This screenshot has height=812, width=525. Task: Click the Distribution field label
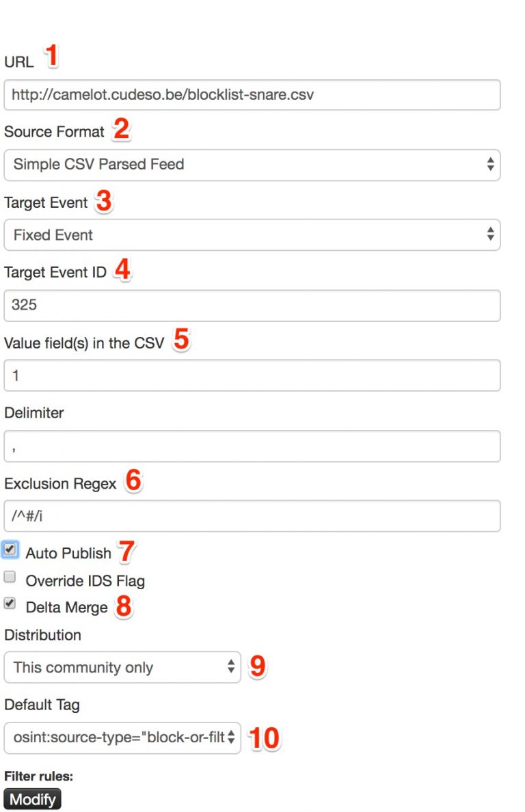click(42, 635)
